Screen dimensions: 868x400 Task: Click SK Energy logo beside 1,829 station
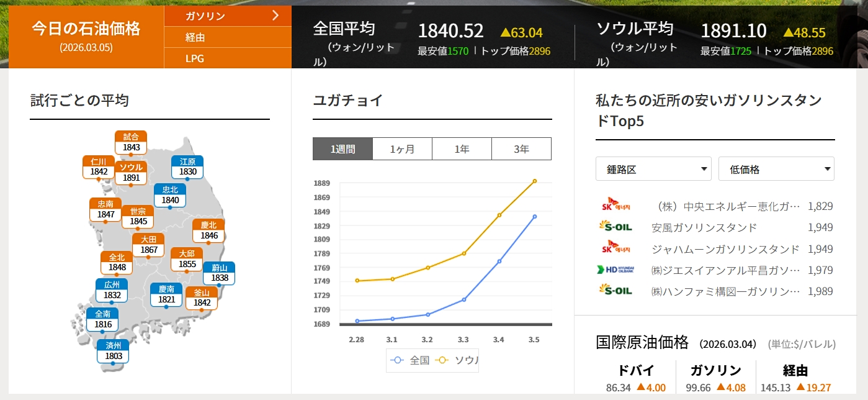[x=615, y=206]
